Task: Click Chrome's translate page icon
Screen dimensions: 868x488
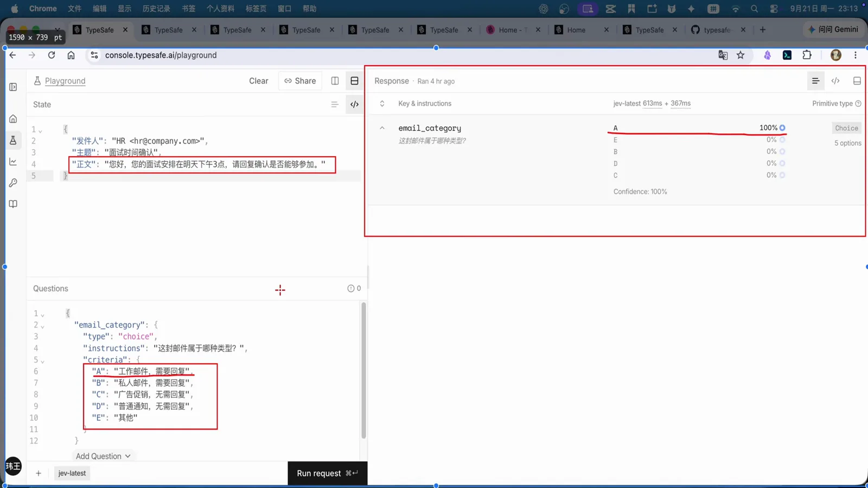Action: (x=723, y=55)
